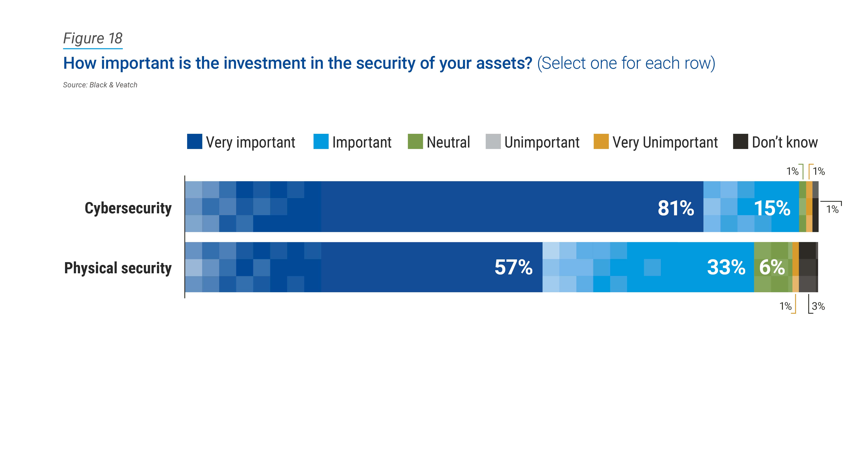This screenshot has width=868, height=457.
Task: Click the Figure 18 caption
Action: coord(93,38)
